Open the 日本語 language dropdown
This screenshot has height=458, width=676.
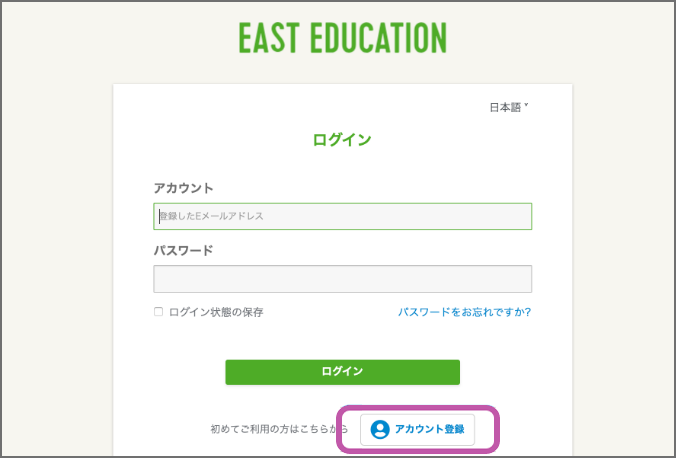[509, 107]
